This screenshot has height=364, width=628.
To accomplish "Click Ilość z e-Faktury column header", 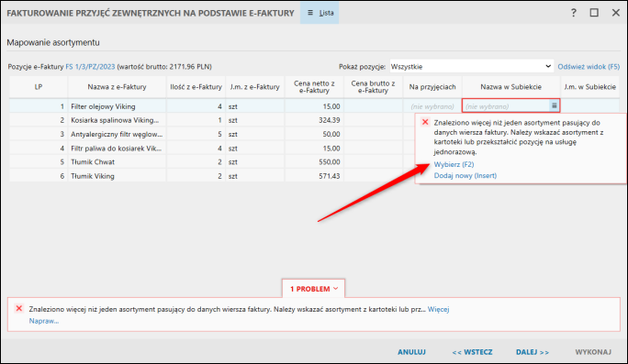I will coord(196,87).
